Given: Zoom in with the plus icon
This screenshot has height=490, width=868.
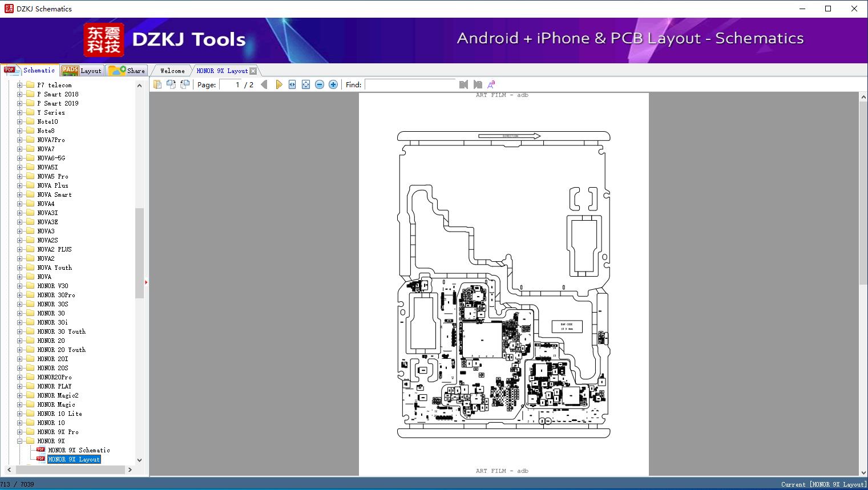Looking at the screenshot, I should (333, 84).
